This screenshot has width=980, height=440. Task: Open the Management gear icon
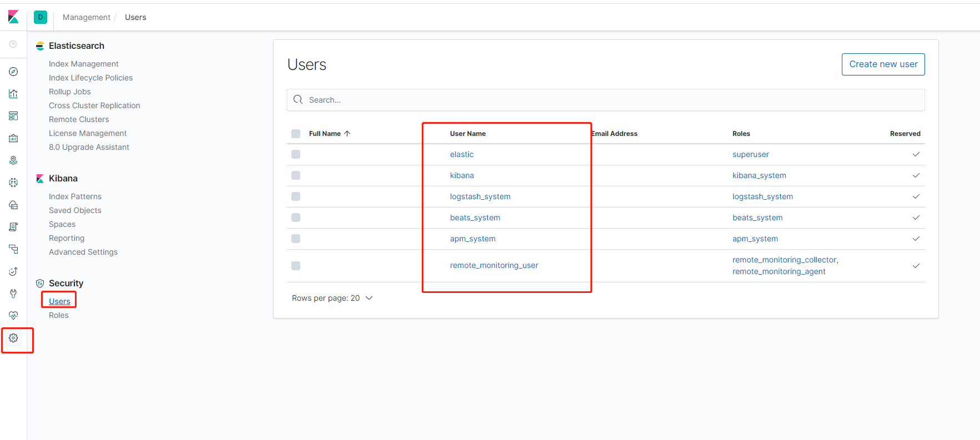[13, 338]
